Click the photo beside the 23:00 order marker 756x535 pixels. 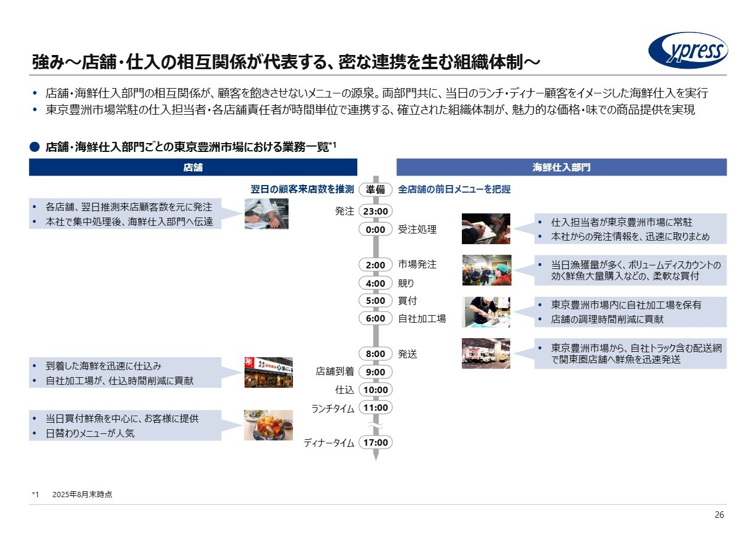(x=266, y=213)
